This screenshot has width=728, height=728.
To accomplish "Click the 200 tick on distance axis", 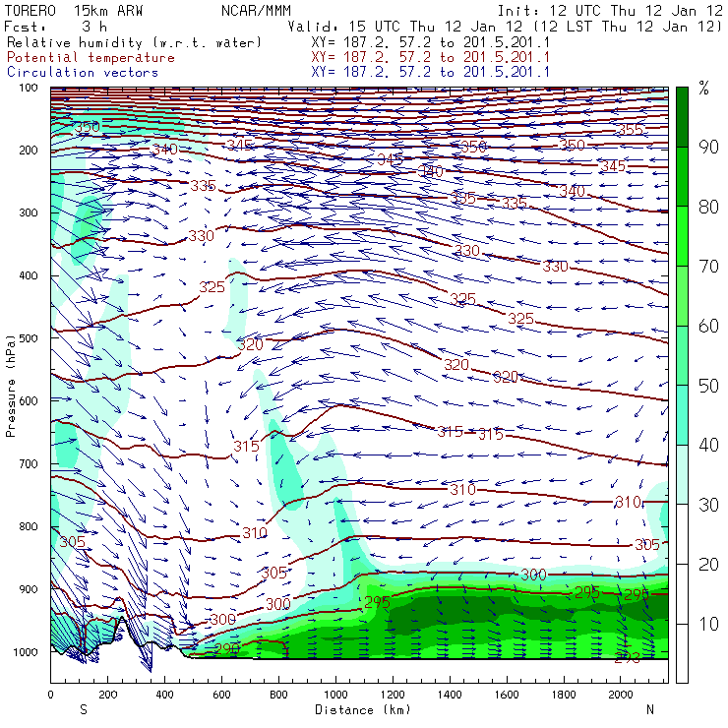I will coord(107,695).
